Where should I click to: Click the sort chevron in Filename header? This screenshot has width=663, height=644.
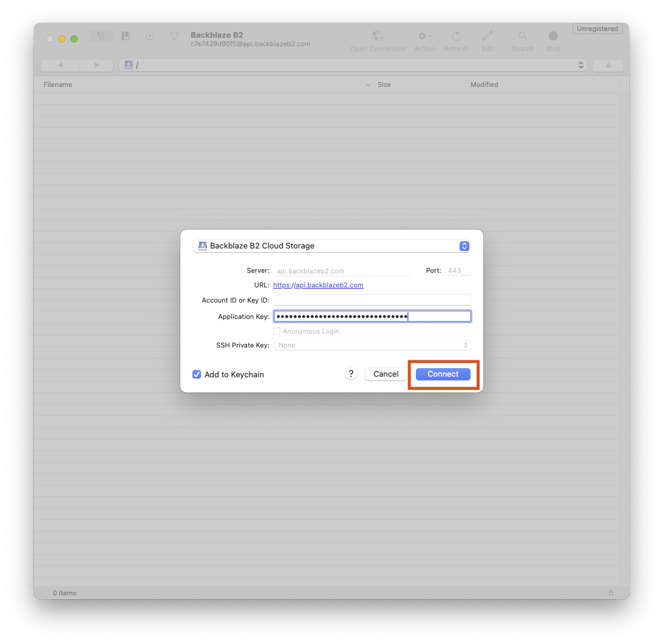(x=368, y=85)
